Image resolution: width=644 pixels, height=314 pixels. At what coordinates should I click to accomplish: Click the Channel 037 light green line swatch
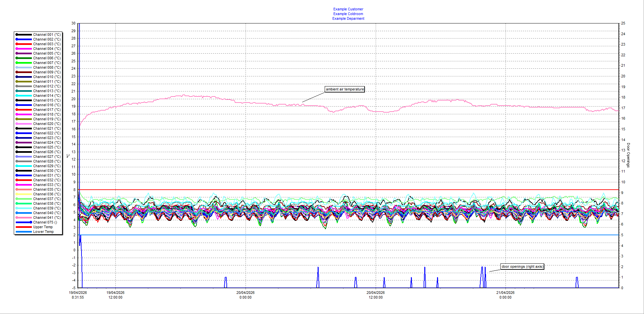coord(24,199)
